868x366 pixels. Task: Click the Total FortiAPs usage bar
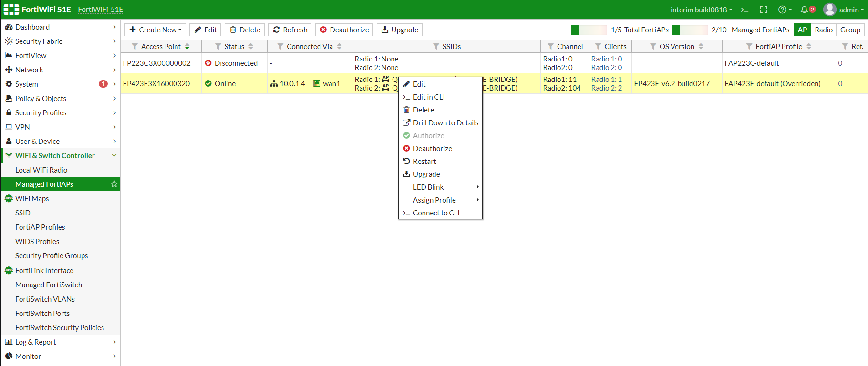[x=589, y=30]
